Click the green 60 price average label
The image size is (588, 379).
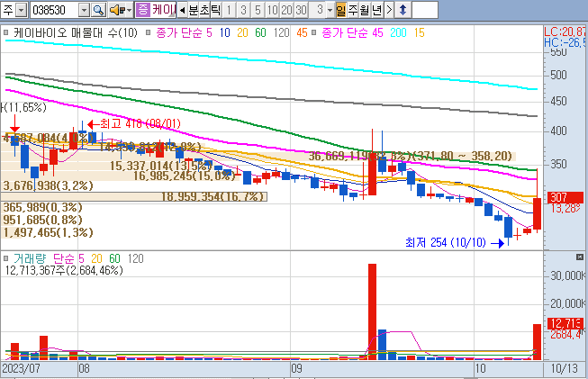click(x=260, y=33)
